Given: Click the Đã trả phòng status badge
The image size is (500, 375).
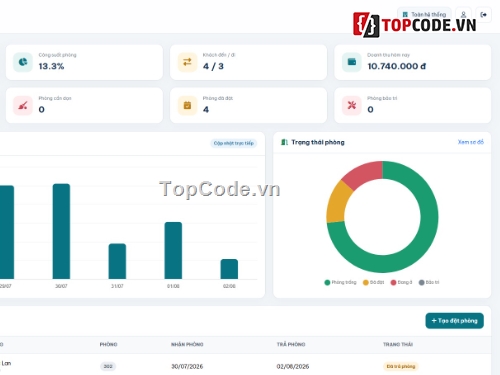Looking at the screenshot, I should tap(401, 366).
